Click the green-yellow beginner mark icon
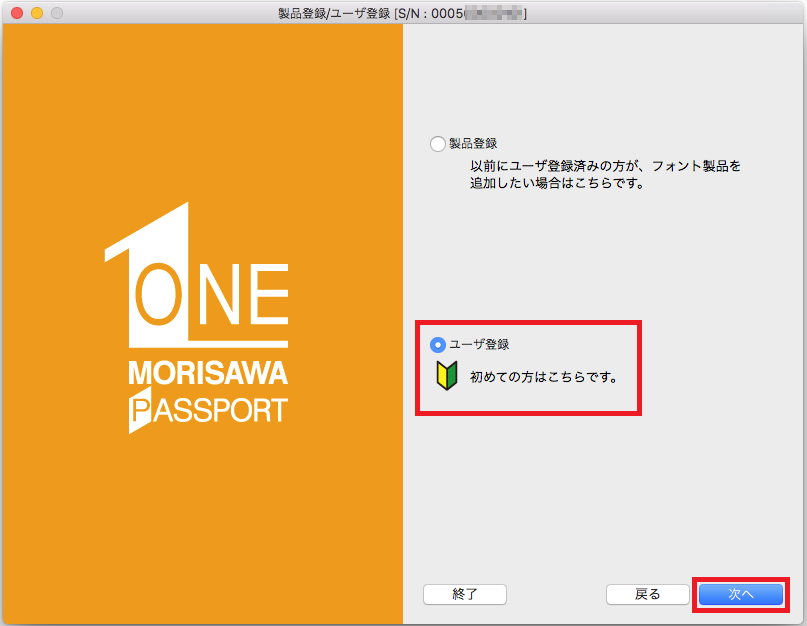The height and width of the screenshot is (626, 807). pyautogui.click(x=446, y=377)
